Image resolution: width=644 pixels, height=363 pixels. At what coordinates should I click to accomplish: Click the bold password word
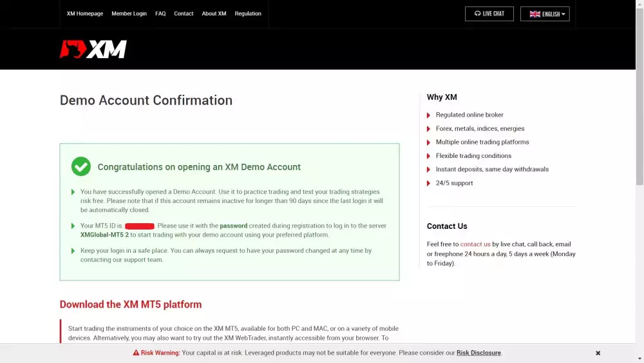point(234,226)
